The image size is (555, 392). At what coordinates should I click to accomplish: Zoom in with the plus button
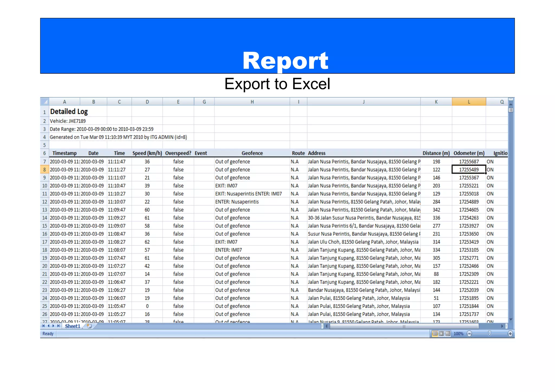[510, 334]
